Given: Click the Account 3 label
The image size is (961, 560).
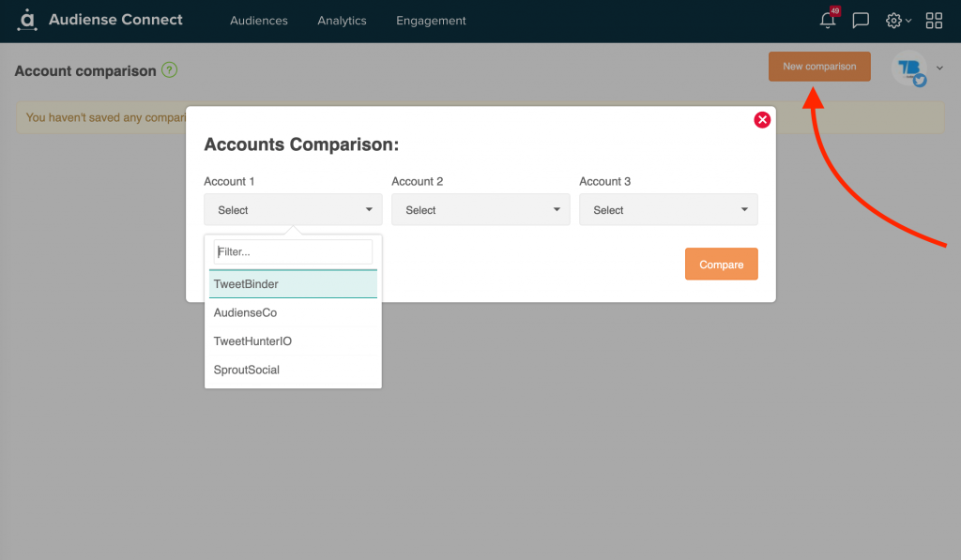Looking at the screenshot, I should point(605,181).
